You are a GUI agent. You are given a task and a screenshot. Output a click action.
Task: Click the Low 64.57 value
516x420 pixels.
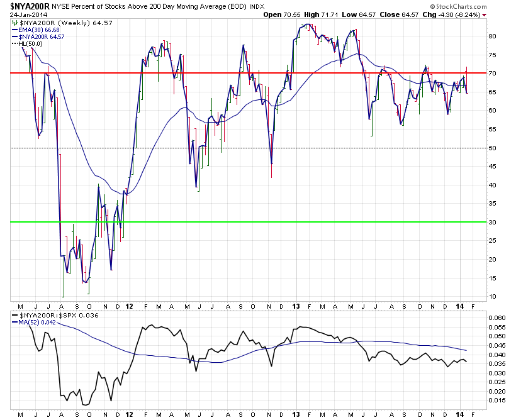359,15
